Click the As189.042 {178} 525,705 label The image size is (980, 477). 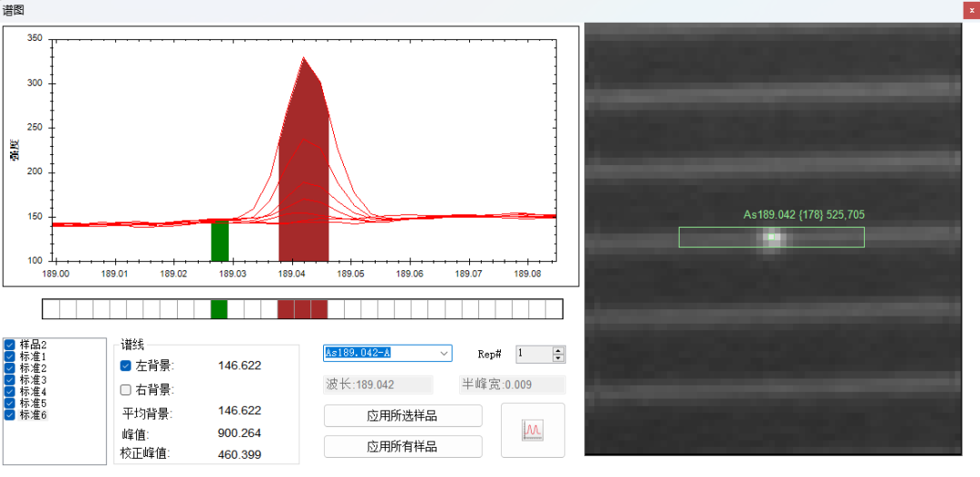point(804,215)
